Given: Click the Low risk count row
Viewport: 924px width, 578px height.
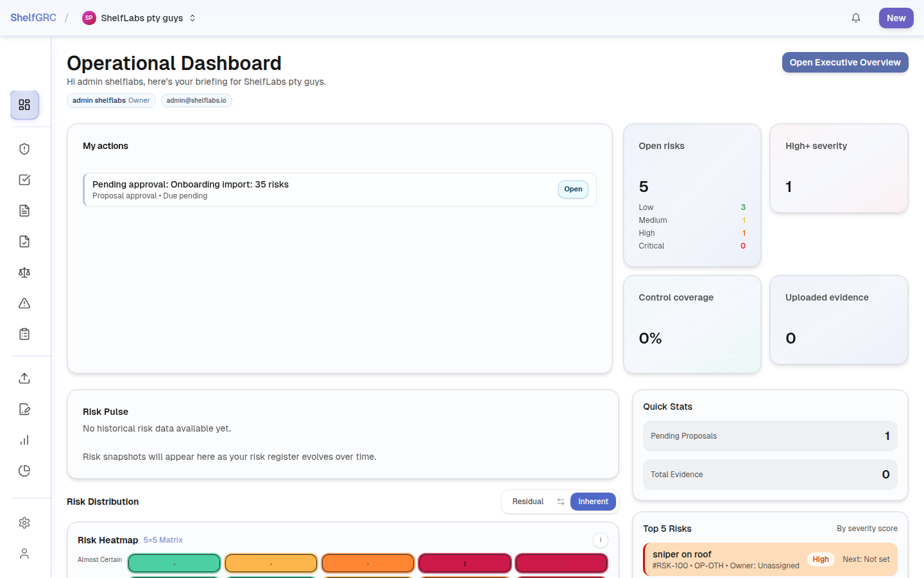Looking at the screenshot, I should pos(692,207).
